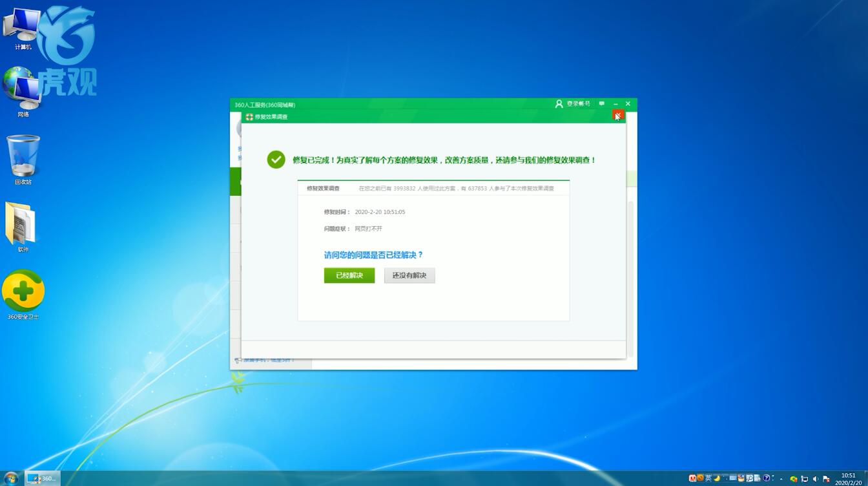Open the 计算机 desktop icon
The width and height of the screenshot is (868, 486).
(x=23, y=29)
